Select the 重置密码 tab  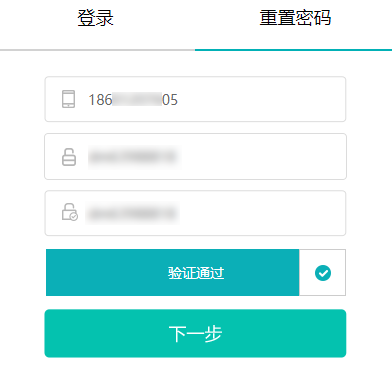coord(295,18)
